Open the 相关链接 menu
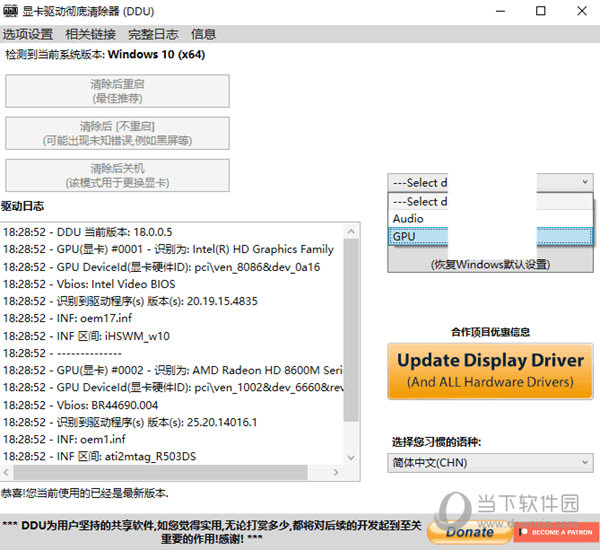 click(90, 34)
